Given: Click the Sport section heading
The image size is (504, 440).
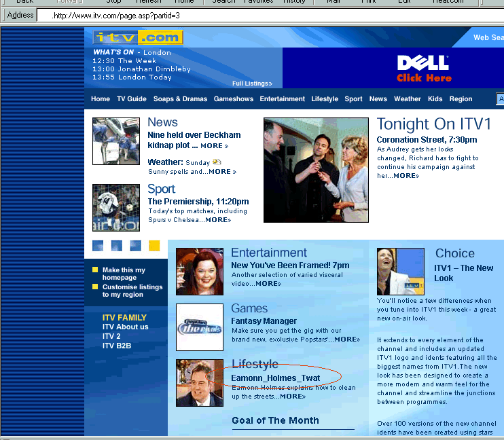Looking at the screenshot, I should point(162,189).
